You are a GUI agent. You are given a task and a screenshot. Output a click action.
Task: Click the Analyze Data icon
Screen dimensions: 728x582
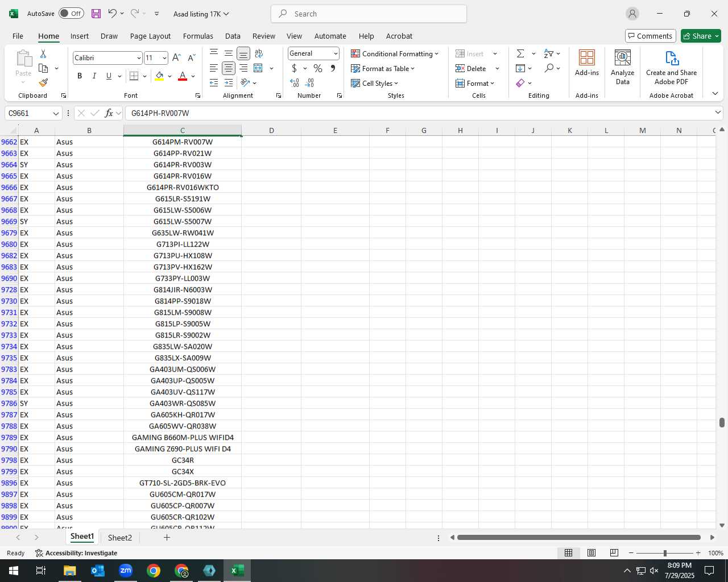coord(623,67)
